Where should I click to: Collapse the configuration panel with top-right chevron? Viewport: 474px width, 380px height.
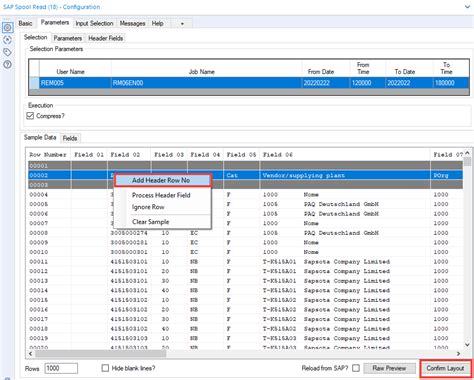(467, 7)
